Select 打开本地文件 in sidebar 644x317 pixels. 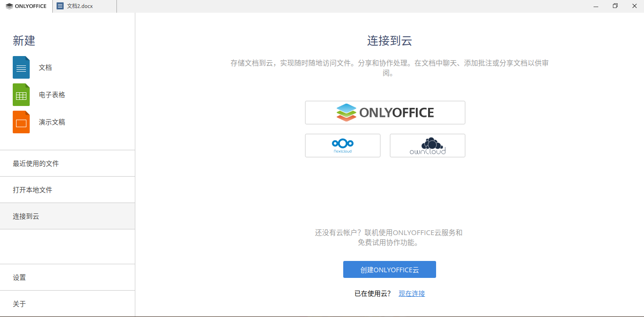pos(67,190)
